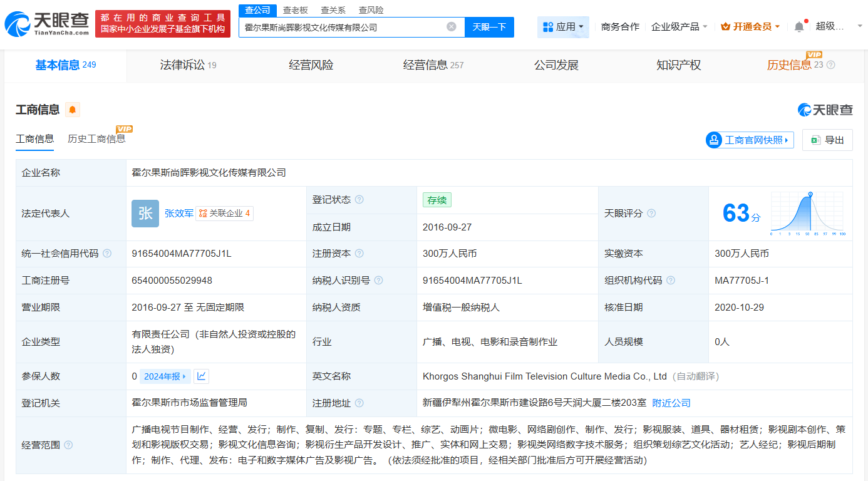Export data with 导出 button
Image resolution: width=868 pixels, height=481 pixels.
827,140
